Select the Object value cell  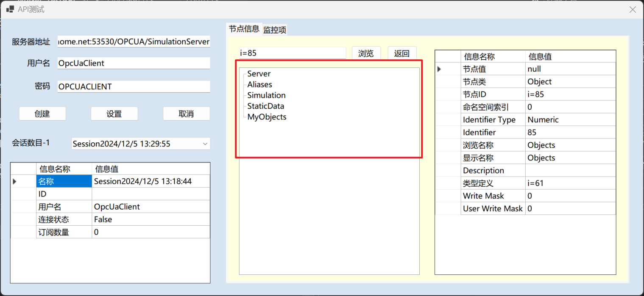point(571,81)
